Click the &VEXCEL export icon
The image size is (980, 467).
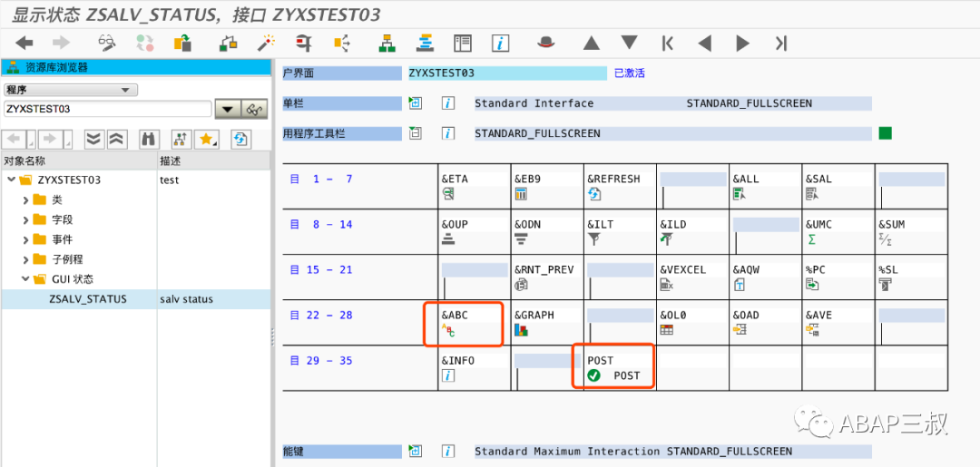tap(666, 286)
